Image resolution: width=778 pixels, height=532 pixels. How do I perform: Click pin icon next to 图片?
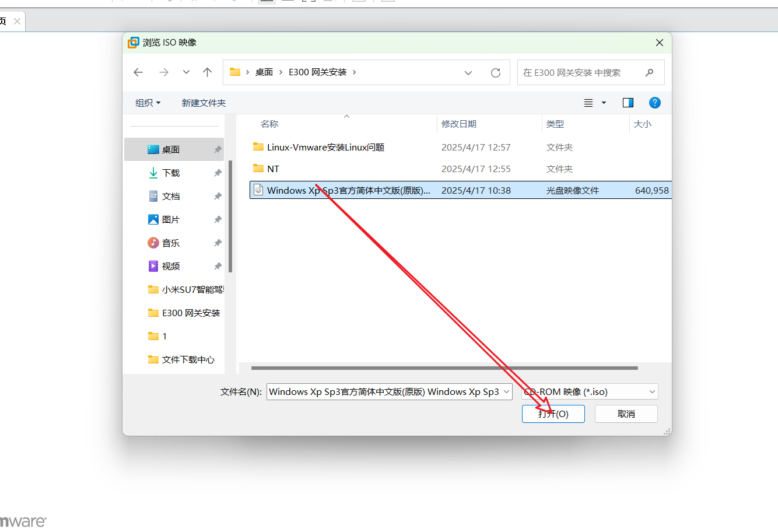tap(218, 219)
